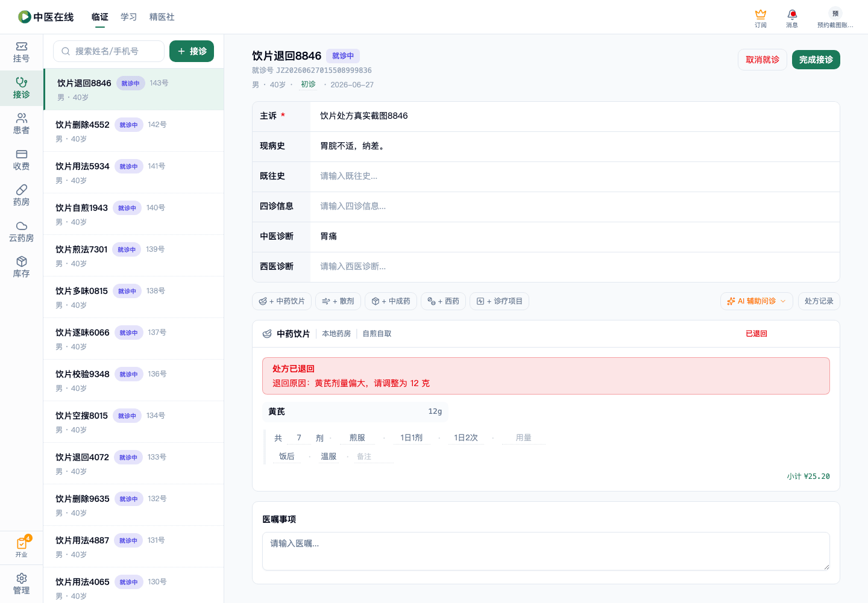Select patient 饮片逐味6066
The image size is (868, 603).
click(134, 339)
